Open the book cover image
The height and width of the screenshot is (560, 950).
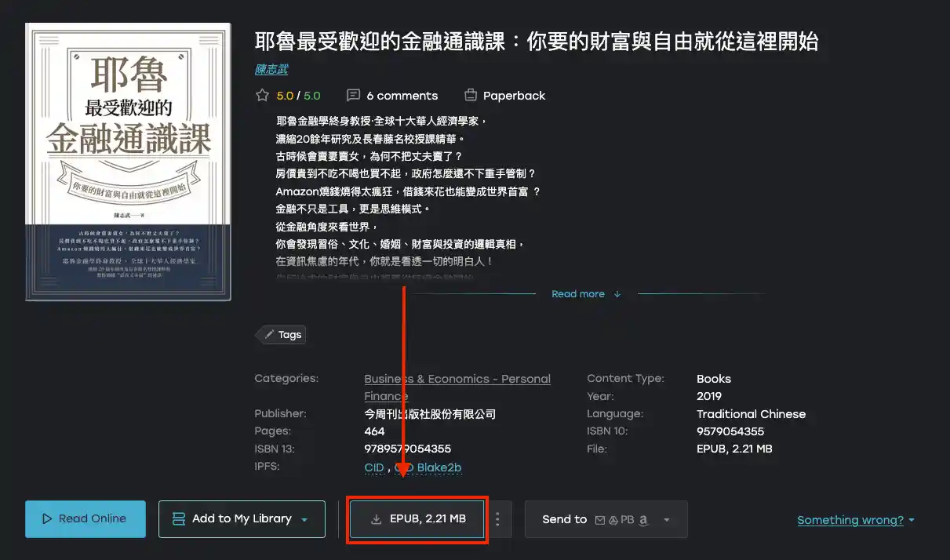point(129,162)
